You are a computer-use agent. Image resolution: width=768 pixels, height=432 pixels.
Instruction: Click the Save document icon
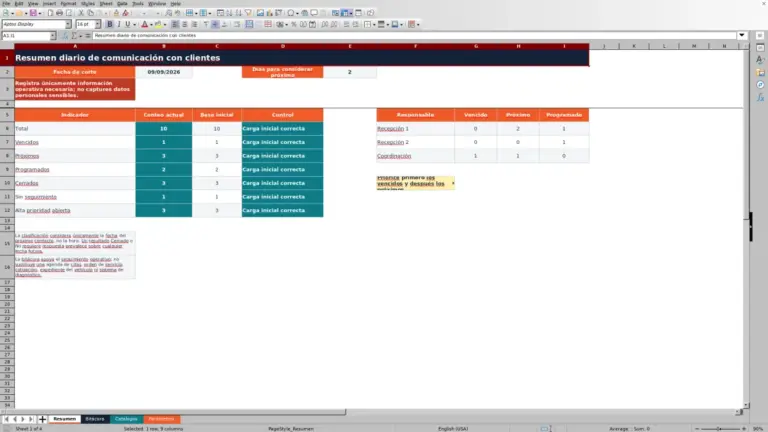tap(33, 13)
